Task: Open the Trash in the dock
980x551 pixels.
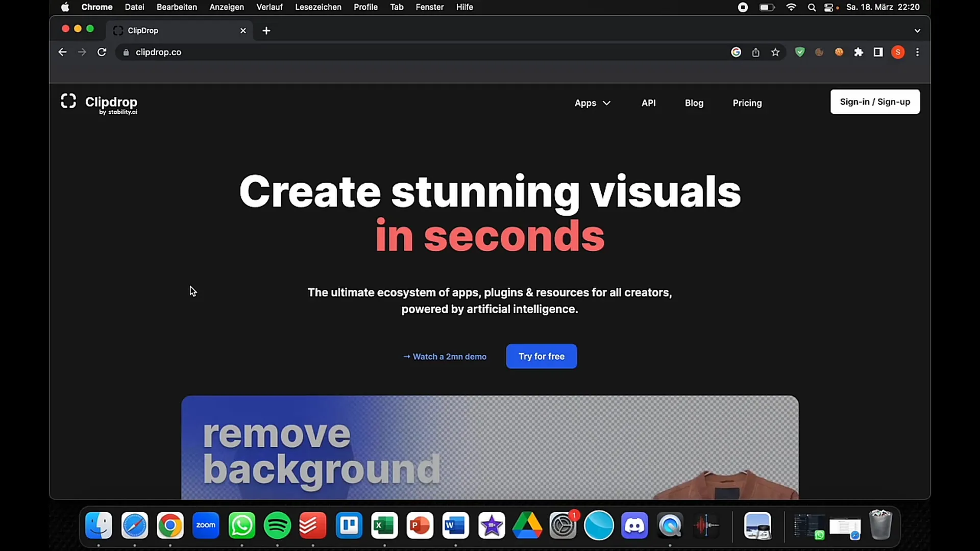Action: point(880,525)
